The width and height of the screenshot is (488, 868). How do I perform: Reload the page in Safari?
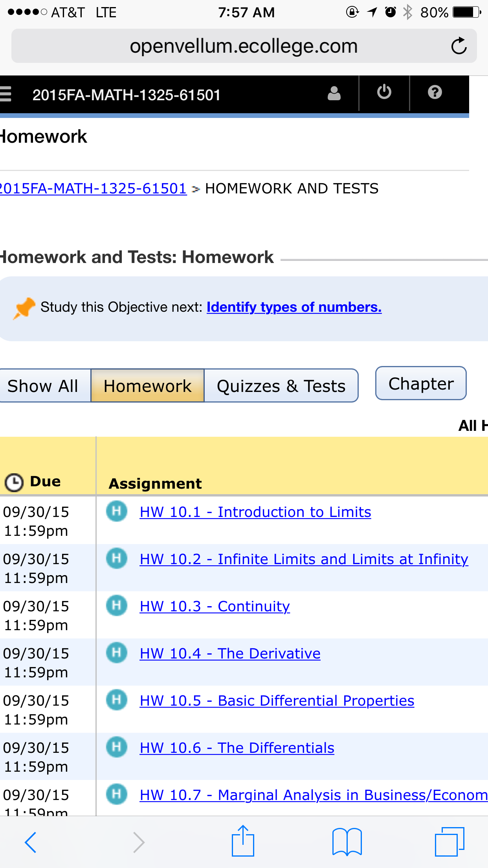[459, 46]
